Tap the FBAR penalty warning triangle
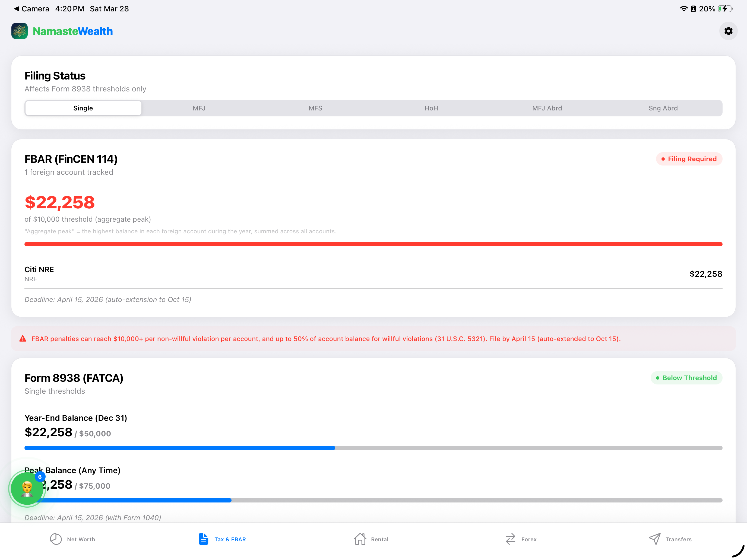The height and width of the screenshot is (560, 747). (23, 339)
